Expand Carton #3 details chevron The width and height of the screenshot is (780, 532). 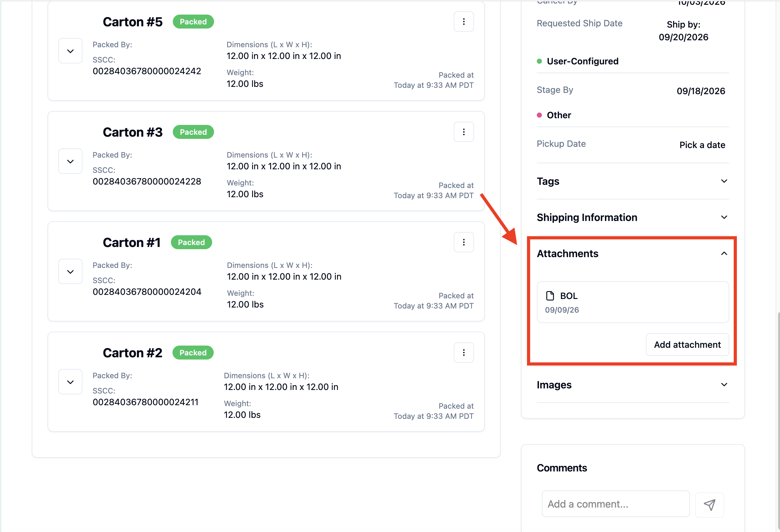[70, 161]
